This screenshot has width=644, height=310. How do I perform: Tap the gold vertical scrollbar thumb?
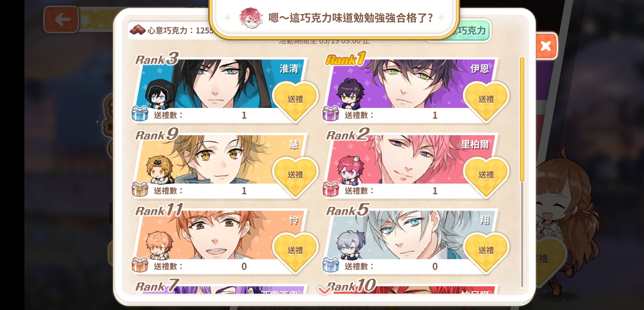coord(522,119)
